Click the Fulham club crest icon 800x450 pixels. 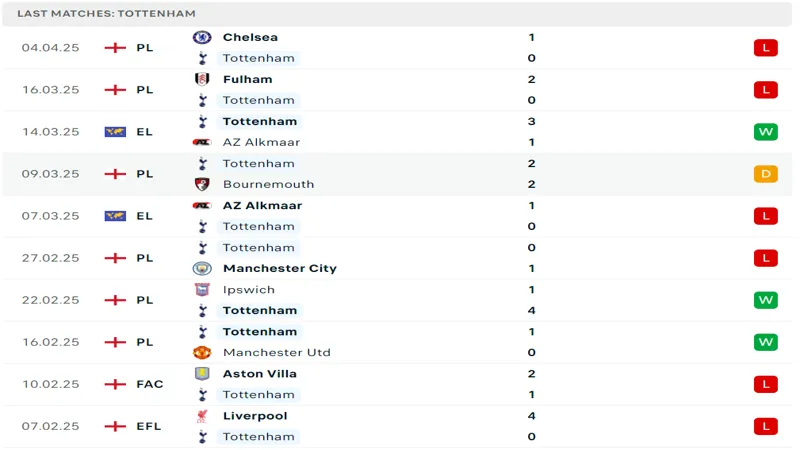coord(202,79)
